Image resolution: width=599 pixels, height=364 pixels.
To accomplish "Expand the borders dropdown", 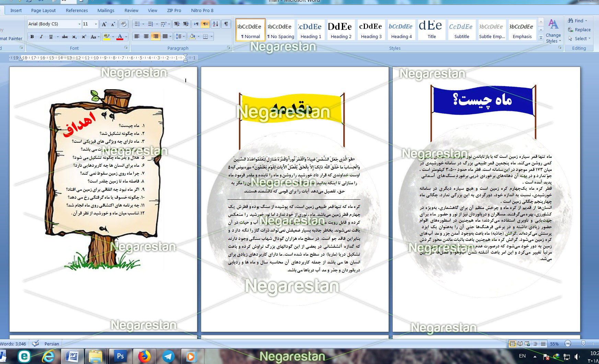I will 211,36.
